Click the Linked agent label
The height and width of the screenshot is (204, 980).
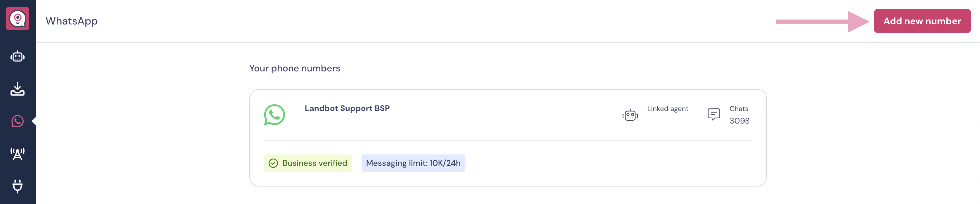click(x=668, y=109)
